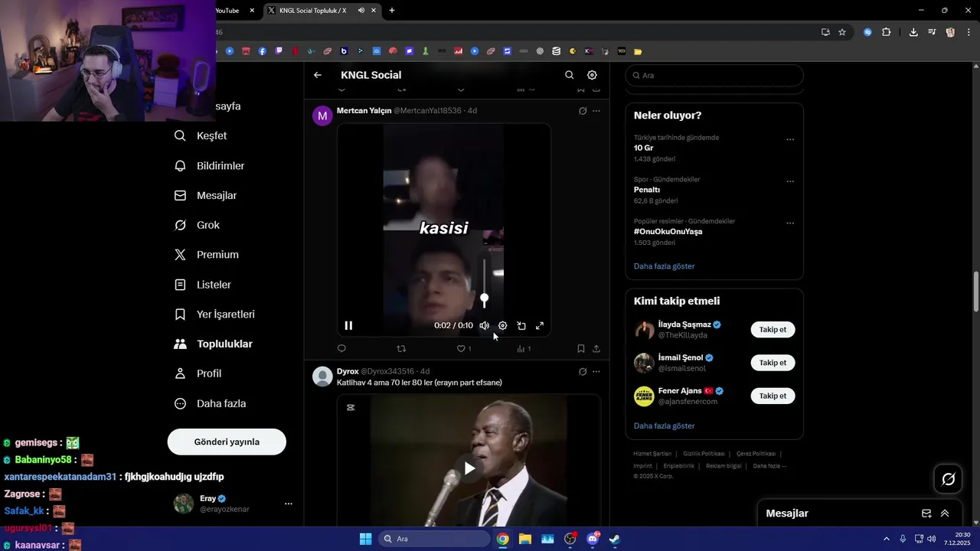The image size is (980, 551).
Task: Open options for Penaltı trend
Action: [790, 181]
